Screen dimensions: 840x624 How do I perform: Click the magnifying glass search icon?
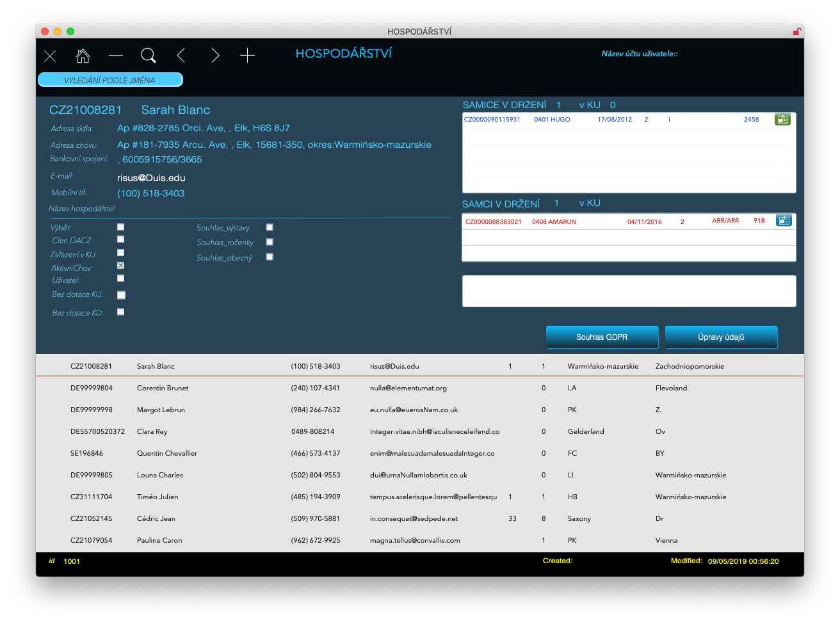pos(149,56)
